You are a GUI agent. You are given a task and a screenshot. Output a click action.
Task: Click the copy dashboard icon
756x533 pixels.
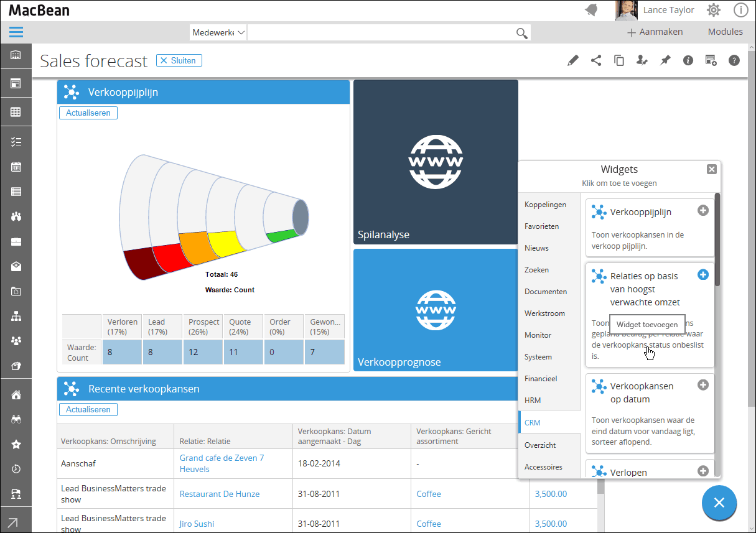click(619, 60)
